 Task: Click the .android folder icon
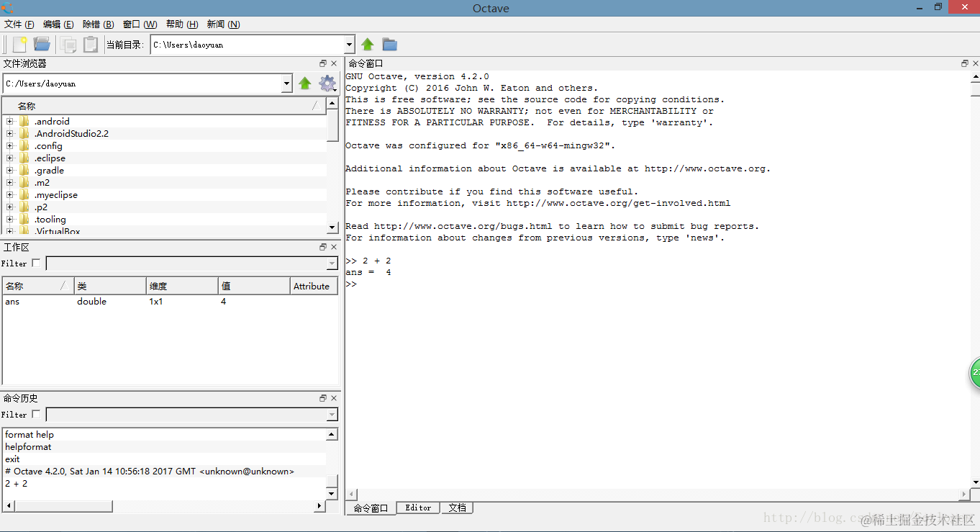click(x=24, y=121)
